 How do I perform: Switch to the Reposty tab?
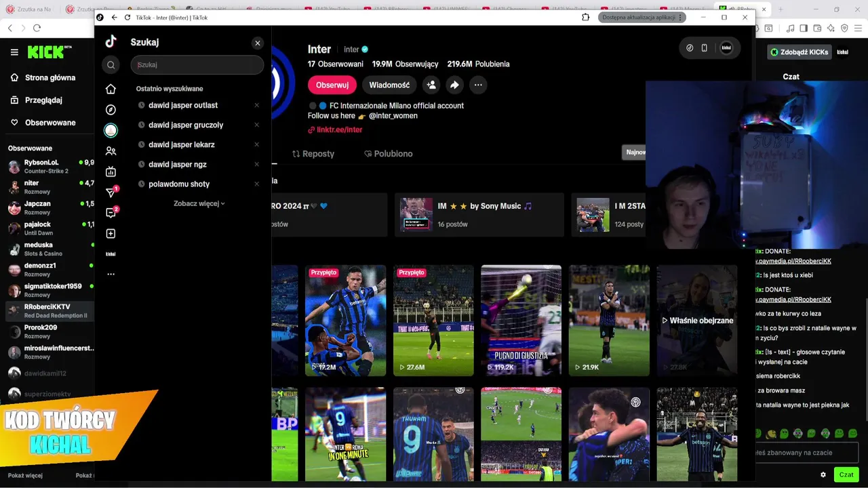[x=313, y=154]
